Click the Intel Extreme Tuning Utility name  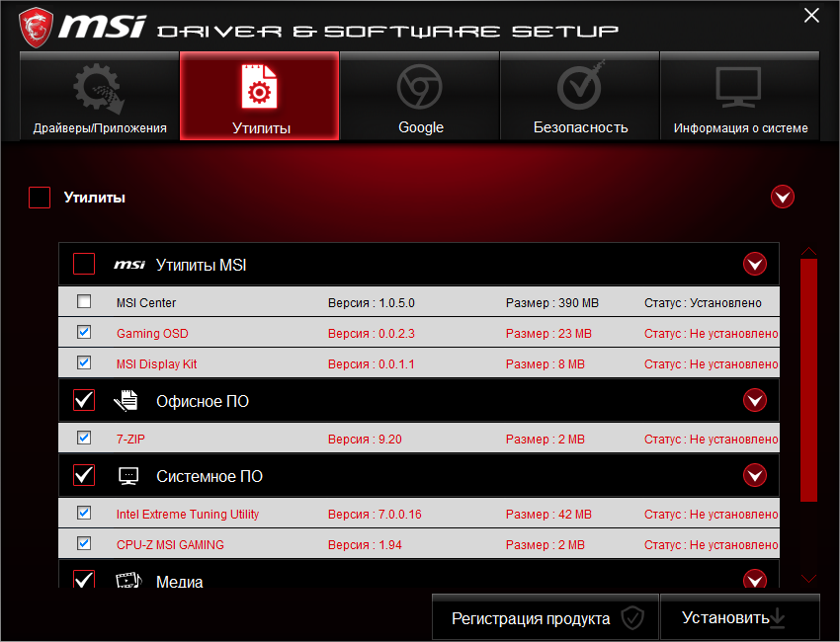188,514
